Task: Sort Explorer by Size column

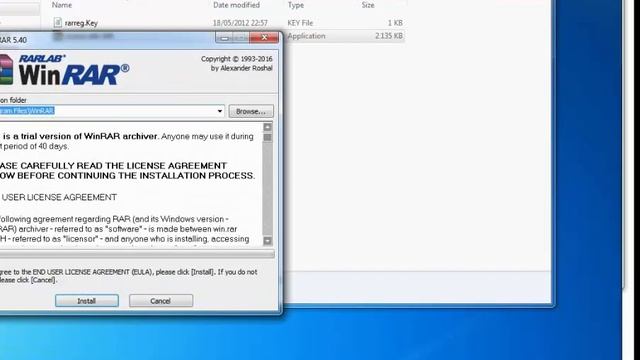Action: pyautogui.click(x=368, y=5)
